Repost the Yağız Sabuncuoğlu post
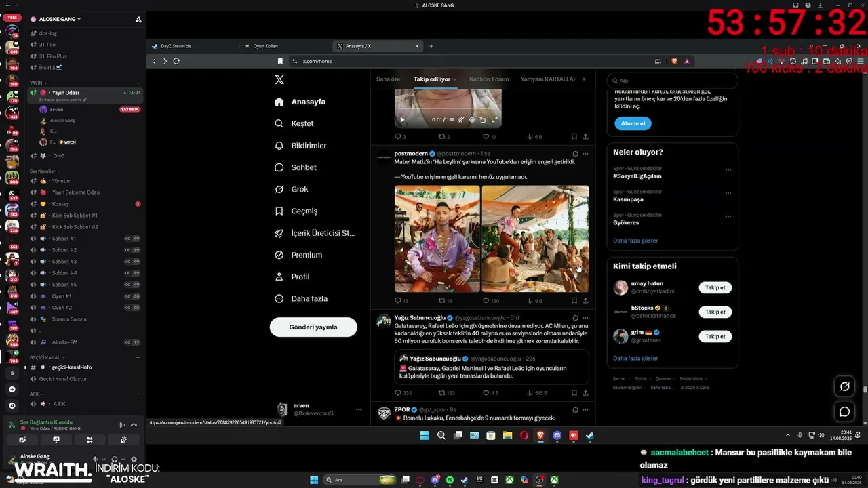This screenshot has width=868, height=488. tap(442, 392)
